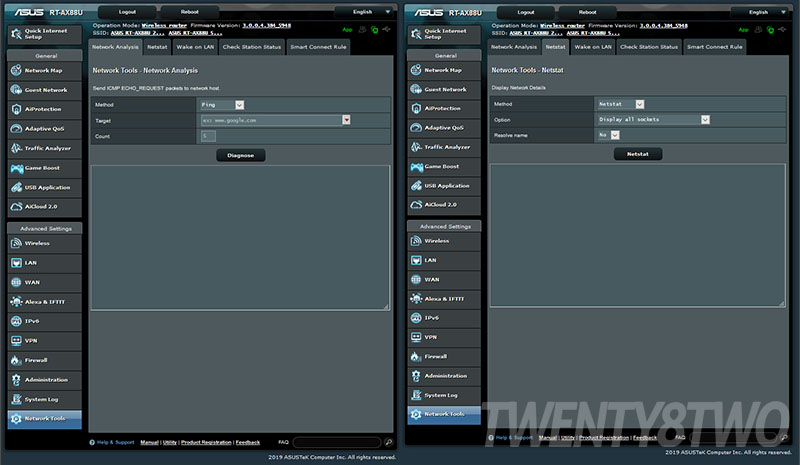The height and width of the screenshot is (465, 800).
Task: Select Network Tools in right window sidebar
Action: tap(444, 414)
